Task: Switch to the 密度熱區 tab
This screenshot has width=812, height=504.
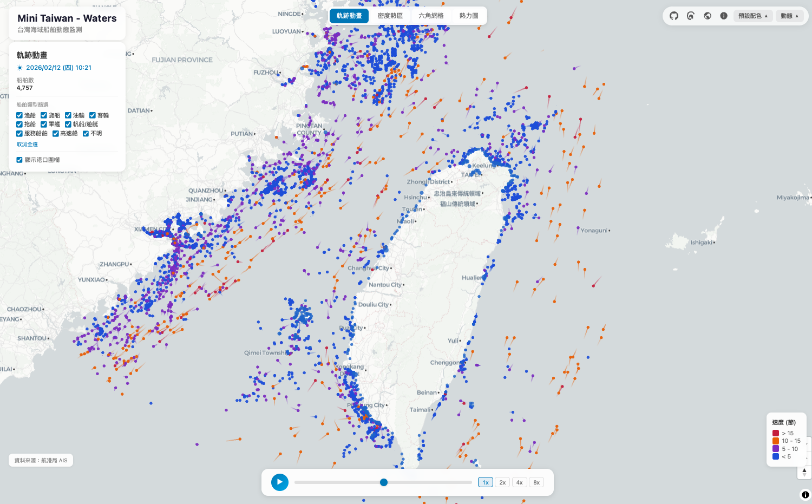Action: (x=390, y=16)
